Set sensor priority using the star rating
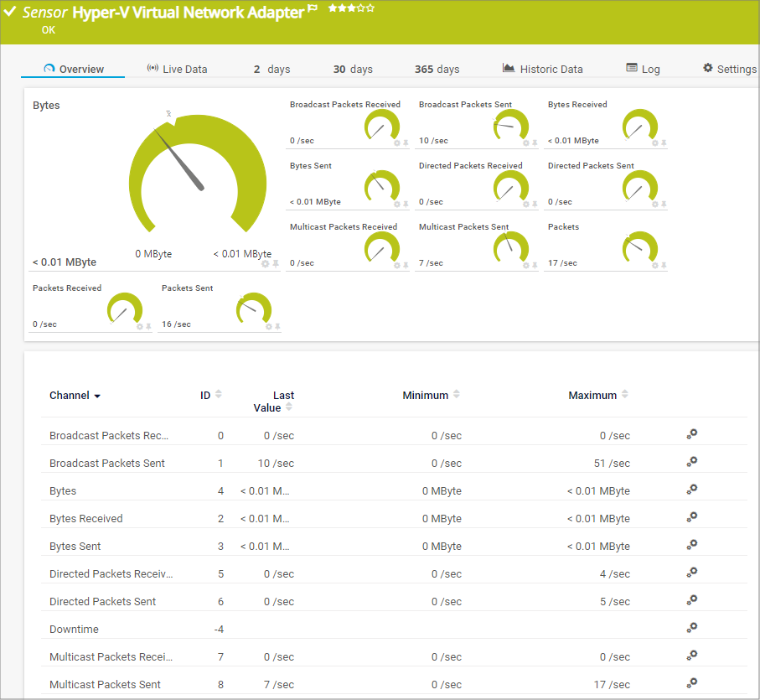The width and height of the screenshot is (760, 700). [351, 8]
